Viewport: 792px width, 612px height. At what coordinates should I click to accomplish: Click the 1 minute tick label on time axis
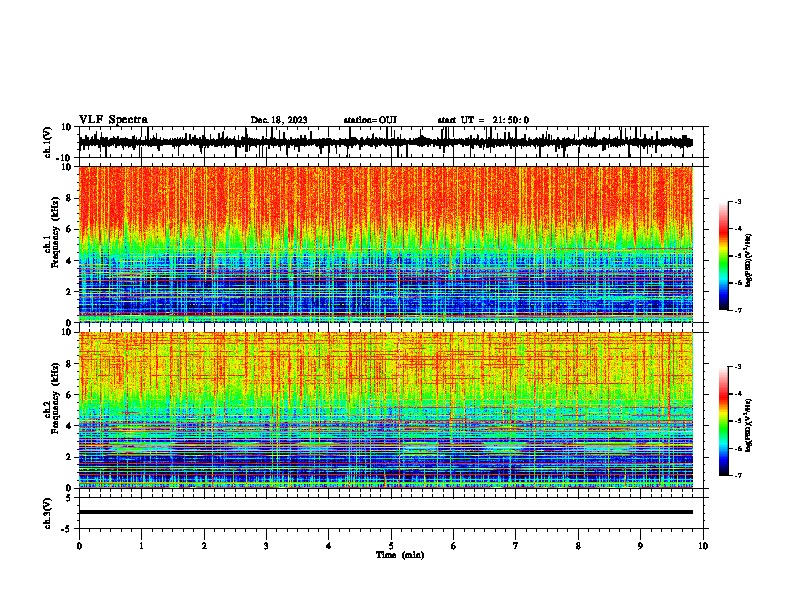(x=141, y=546)
